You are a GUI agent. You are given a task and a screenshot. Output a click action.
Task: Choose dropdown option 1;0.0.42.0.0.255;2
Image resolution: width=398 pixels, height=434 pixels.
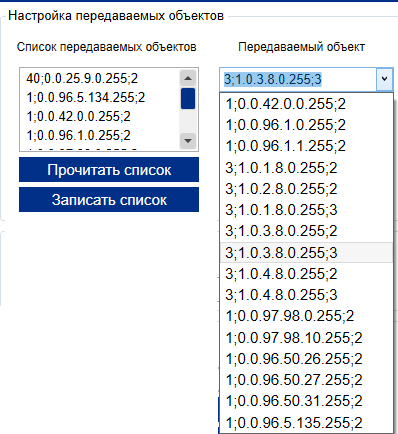pyautogui.click(x=306, y=104)
